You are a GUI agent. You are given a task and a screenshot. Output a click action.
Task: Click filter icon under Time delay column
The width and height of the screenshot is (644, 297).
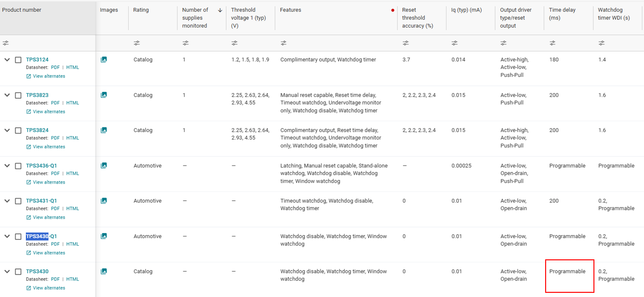point(553,43)
